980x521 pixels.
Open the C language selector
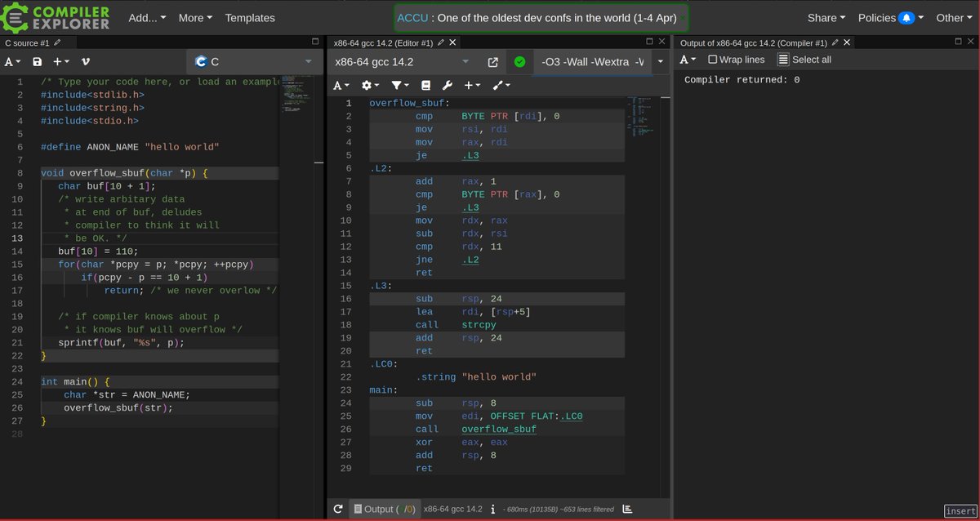tap(255, 61)
